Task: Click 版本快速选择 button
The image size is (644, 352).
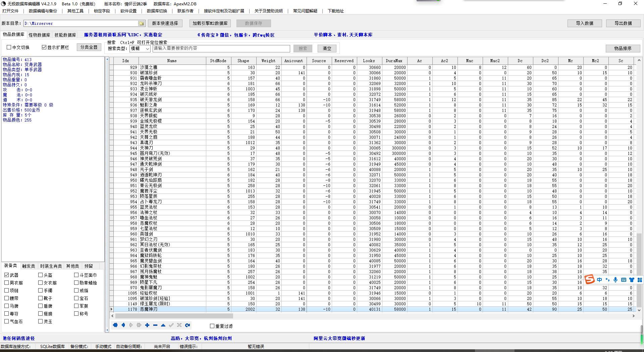Action: click(x=165, y=23)
